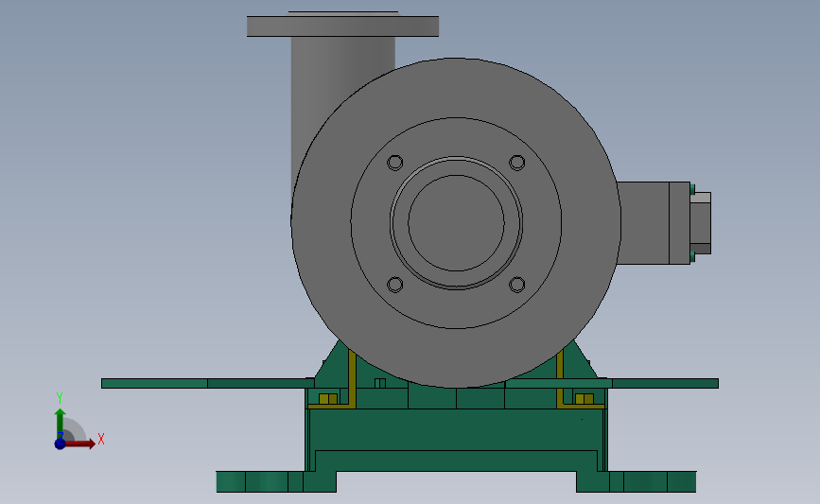Select the lower-right bolt hole on the suction flange
Screen dimensions: 820x504
517,285
